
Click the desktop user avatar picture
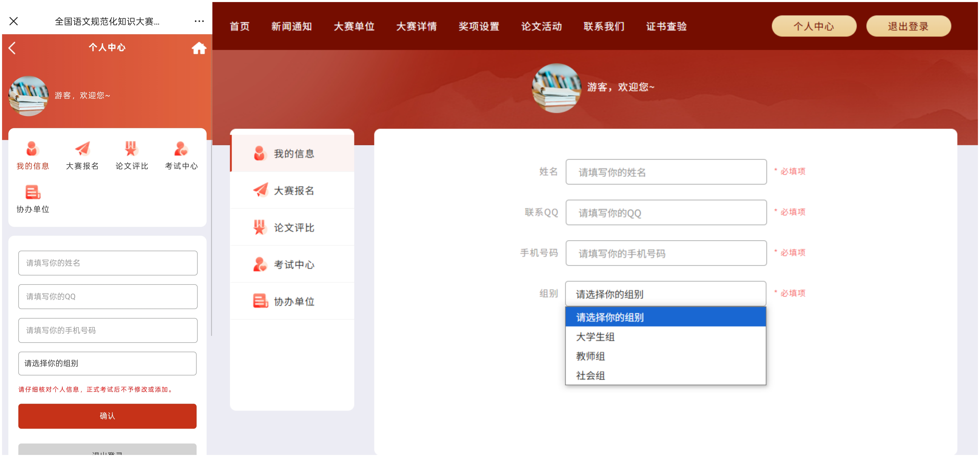click(x=556, y=88)
